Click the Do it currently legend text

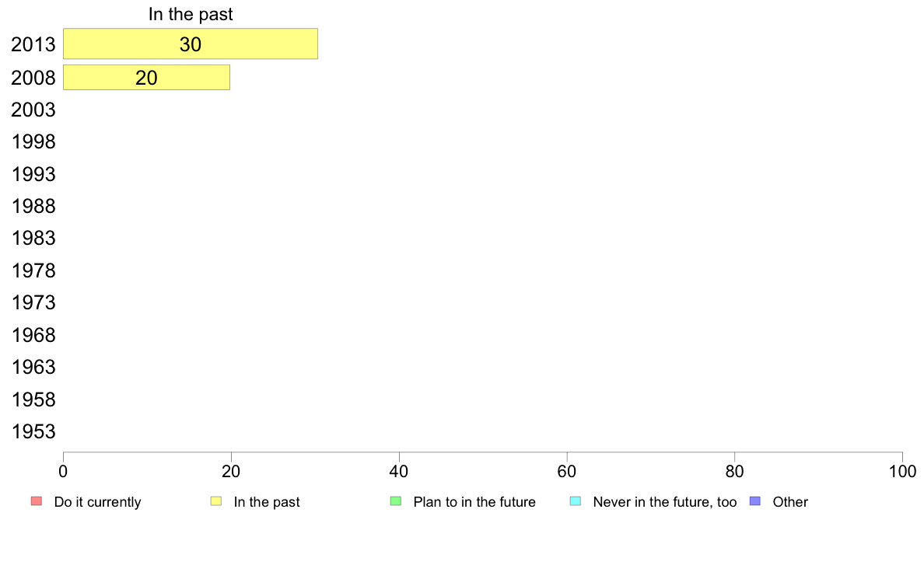(97, 502)
